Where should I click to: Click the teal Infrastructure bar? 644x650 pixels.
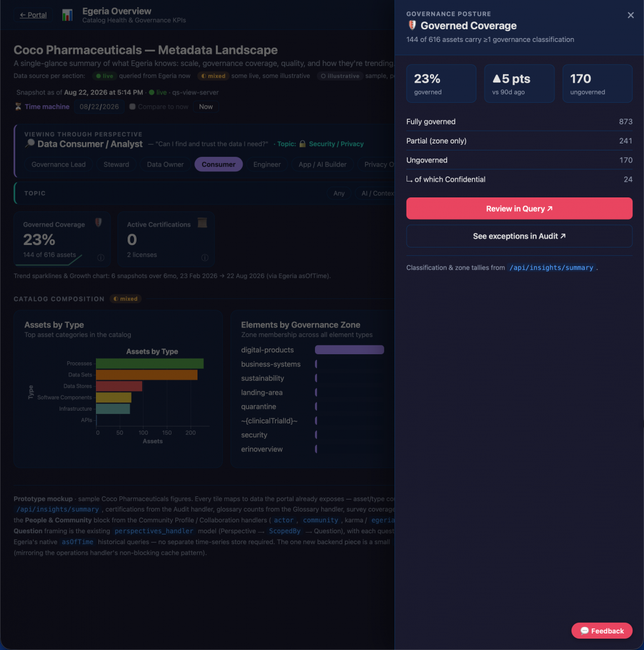pos(113,409)
